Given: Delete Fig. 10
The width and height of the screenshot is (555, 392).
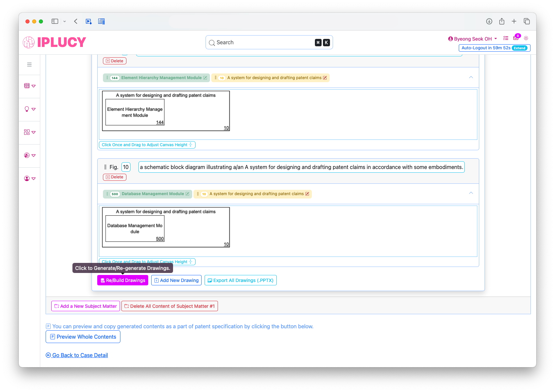Looking at the screenshot, I should coord(115,177).
